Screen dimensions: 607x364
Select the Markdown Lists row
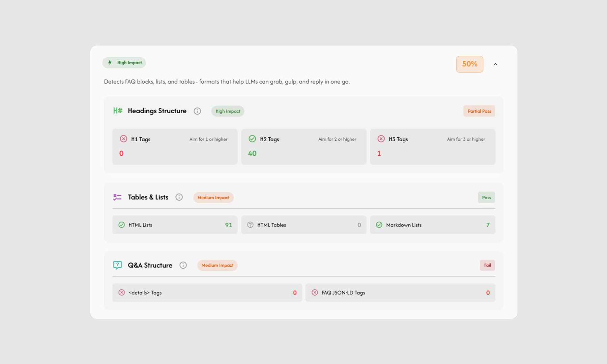pyautogui.click(x=432, y=225)
